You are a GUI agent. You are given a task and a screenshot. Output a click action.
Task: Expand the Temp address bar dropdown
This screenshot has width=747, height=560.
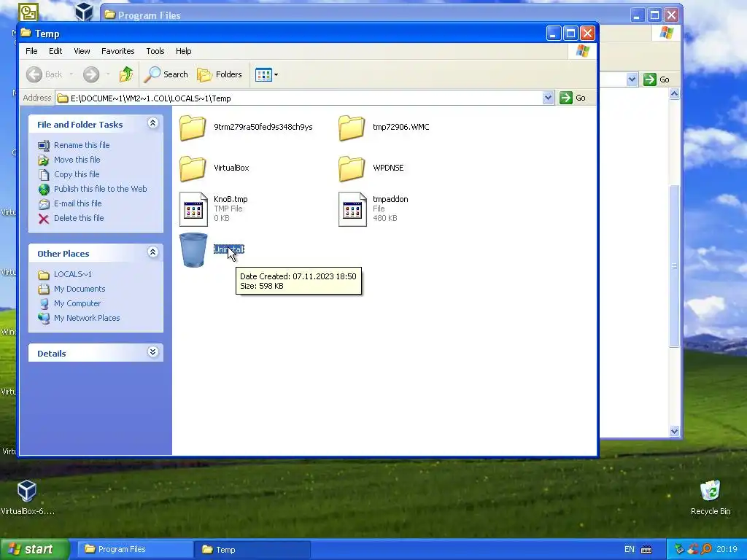(x=548, y=98)
